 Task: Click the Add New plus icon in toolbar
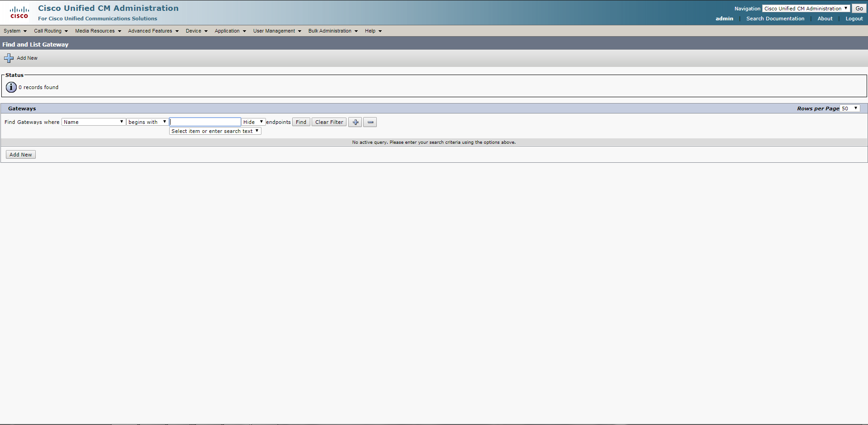pos(9,58)
